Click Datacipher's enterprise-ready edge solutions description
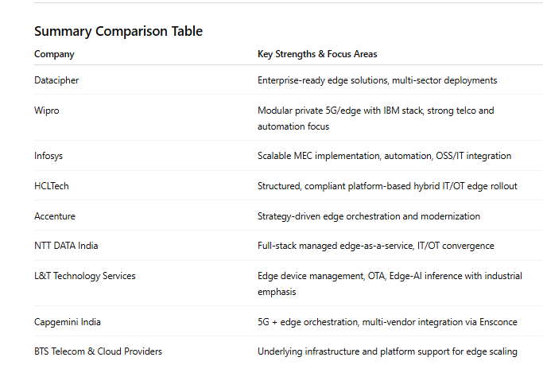 tap(377, 80)
